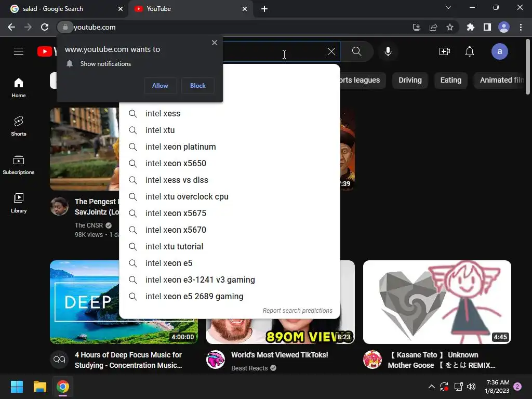532x399 pixels.
Task: Choose suggestion intel xeon e3-1241 v3 gaming
Action: (229, 280)
